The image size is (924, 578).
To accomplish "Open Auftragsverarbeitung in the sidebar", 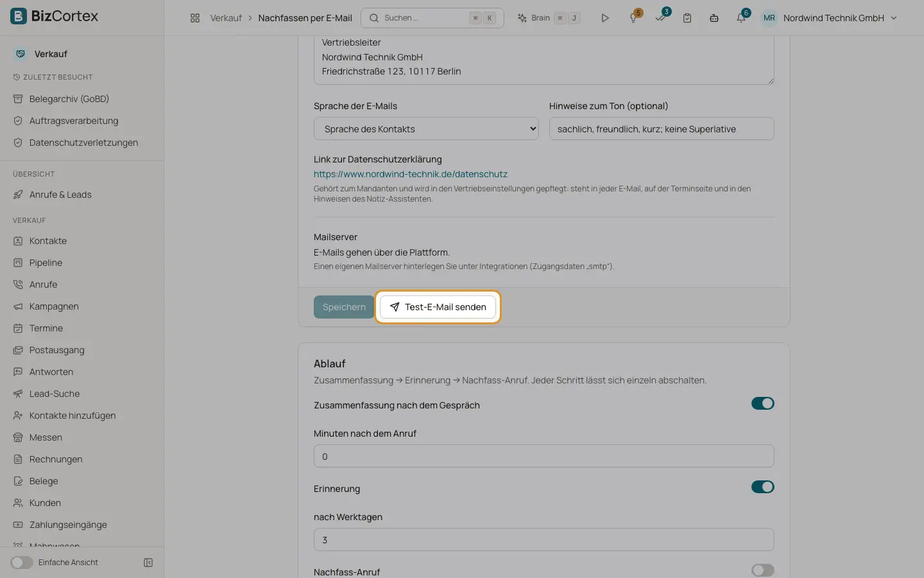I will pos(74,121).
